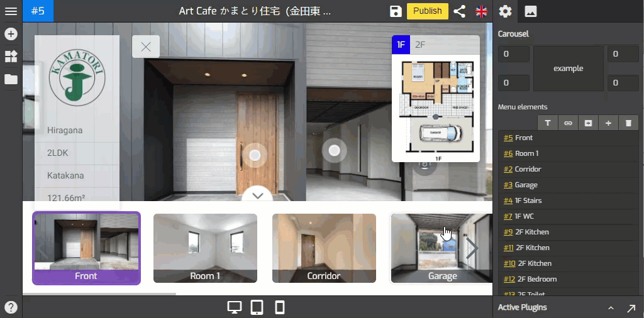Click the add new item plus icon

coord(11,34)
